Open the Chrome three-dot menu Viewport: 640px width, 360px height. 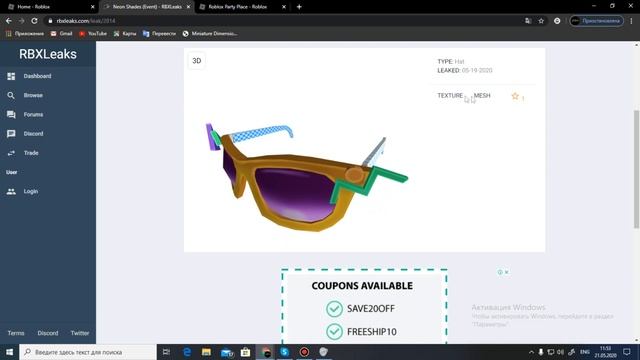pos(631,21)
